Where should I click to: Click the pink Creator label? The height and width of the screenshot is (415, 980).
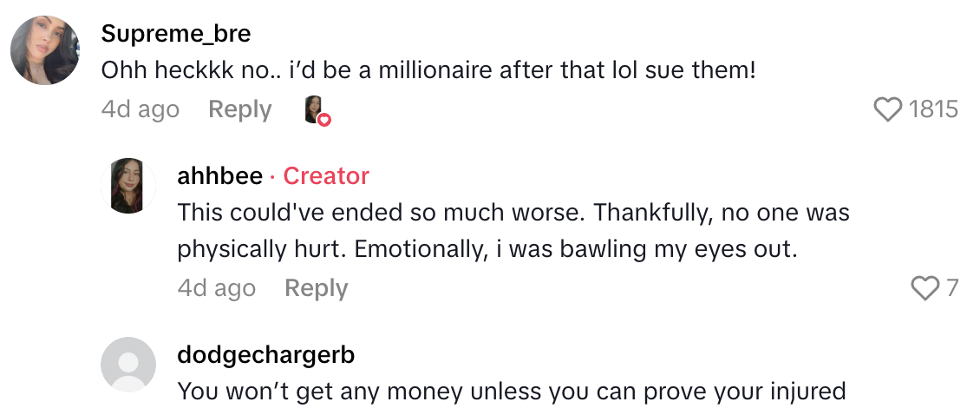pos(326,176)
